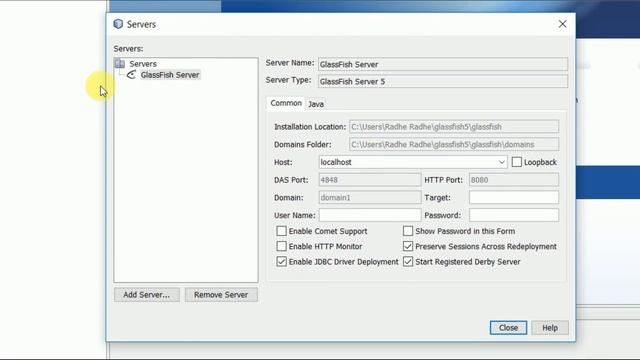Click the HTTP Port field
640x360 pixels.
click(514, 180)
